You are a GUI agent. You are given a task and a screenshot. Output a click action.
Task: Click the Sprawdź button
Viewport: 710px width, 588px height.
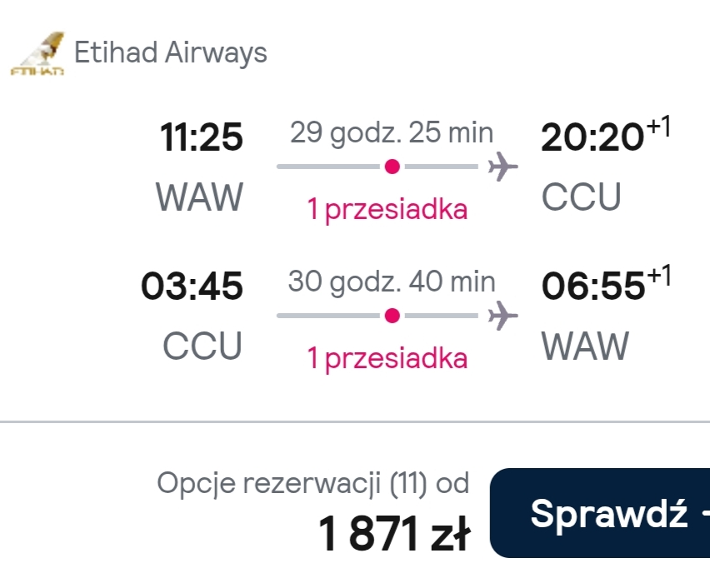click(x=600, y=513)
